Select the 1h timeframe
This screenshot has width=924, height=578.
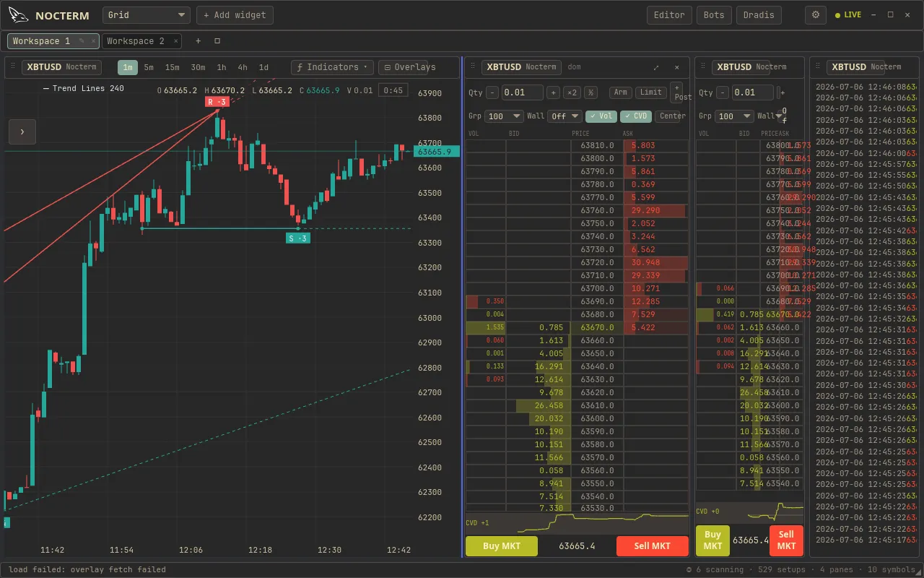222,67
